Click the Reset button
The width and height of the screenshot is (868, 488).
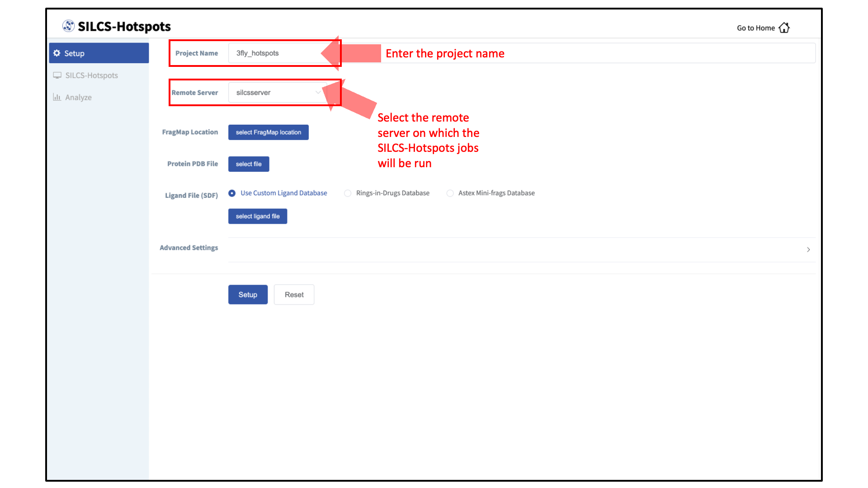(294, 295)
